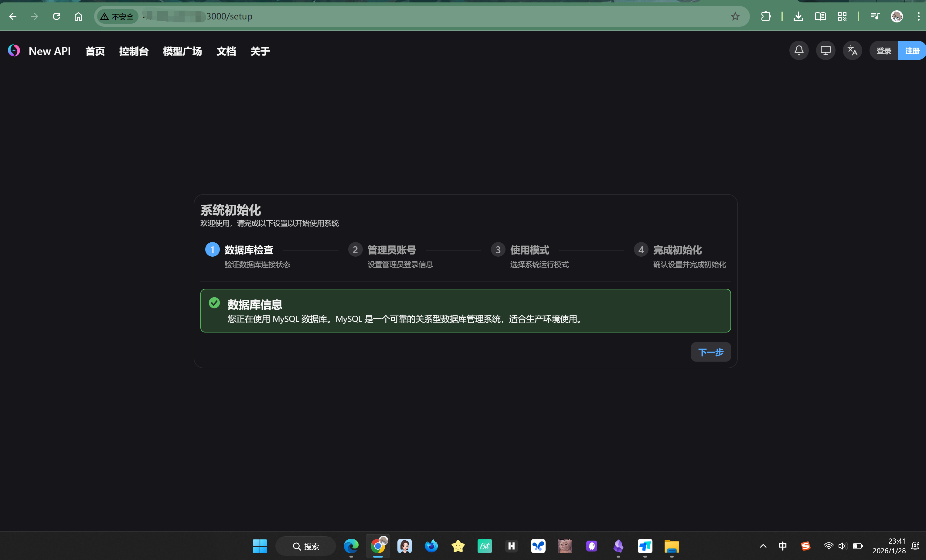Open the browser downloads icon
Image resolution: width=926 pixels, height=560 pixels.
[798, 16]
